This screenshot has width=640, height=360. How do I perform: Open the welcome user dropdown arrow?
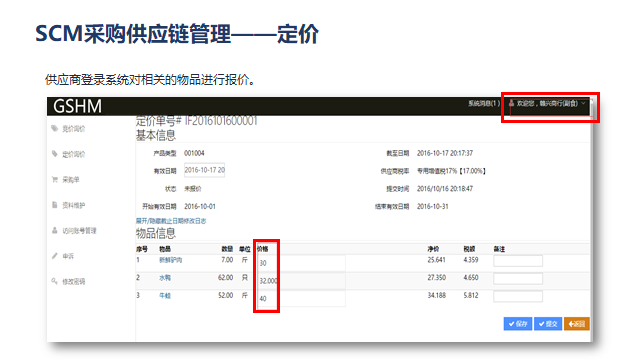[583, 104]
